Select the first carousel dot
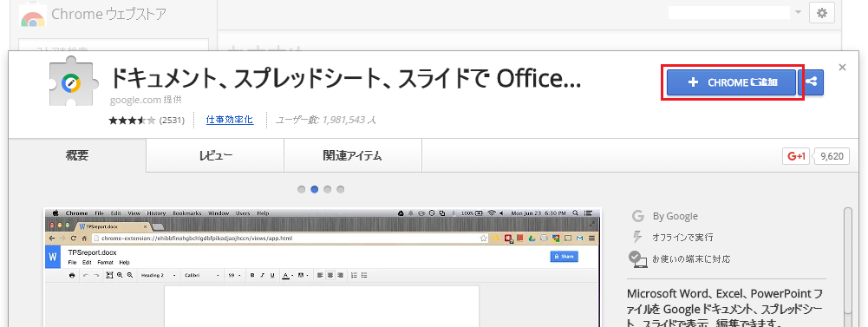Screen dimensions: 868x327 pos(302,189)
